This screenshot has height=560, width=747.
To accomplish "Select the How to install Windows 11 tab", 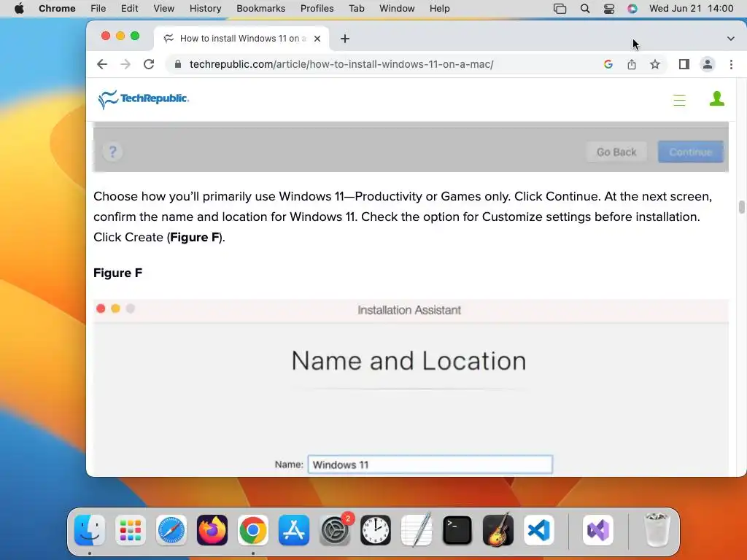I will (x=241, y=39).
